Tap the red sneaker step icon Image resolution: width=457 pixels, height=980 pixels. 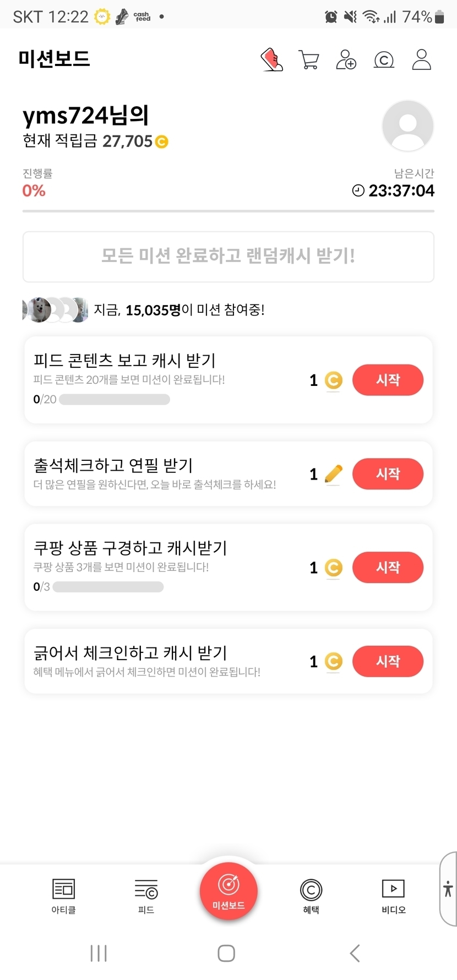pos(271,59)
